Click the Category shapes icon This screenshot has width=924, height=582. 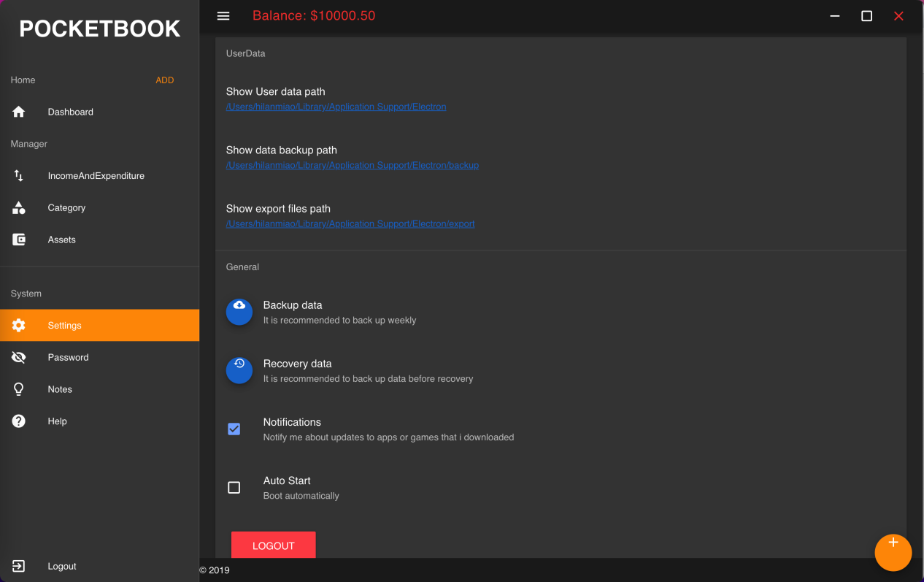[19, 208]
